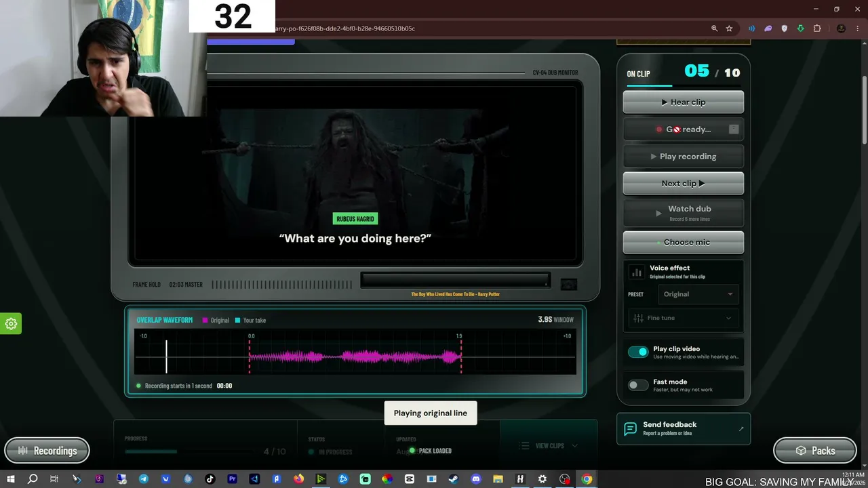This screenshot has height=488, width=868.
Task: Click inside the overlap waveform display
Action: point(355,352)
